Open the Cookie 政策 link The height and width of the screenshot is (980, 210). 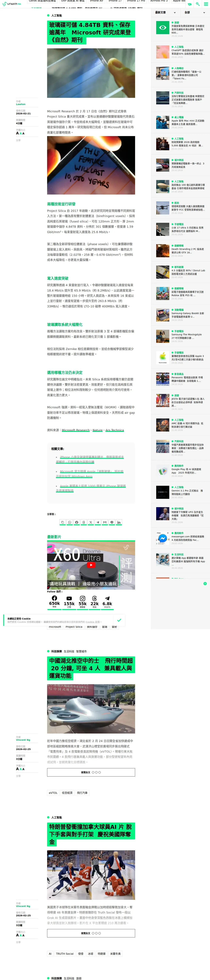(x=93, y=622)
